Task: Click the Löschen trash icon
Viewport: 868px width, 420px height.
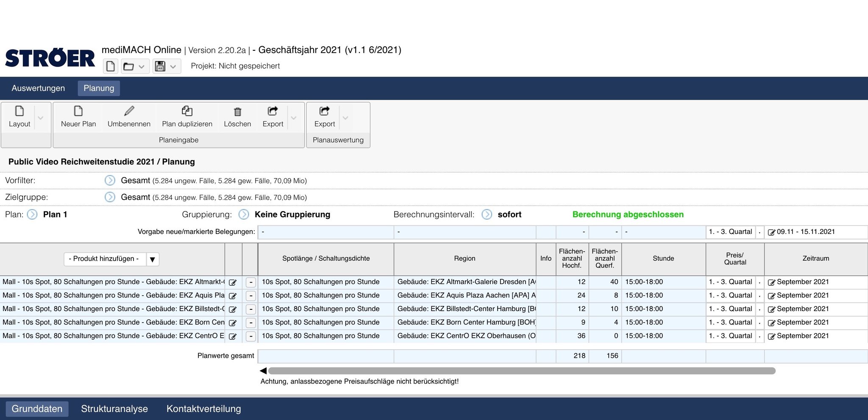Action: click(x=237, y=112)
